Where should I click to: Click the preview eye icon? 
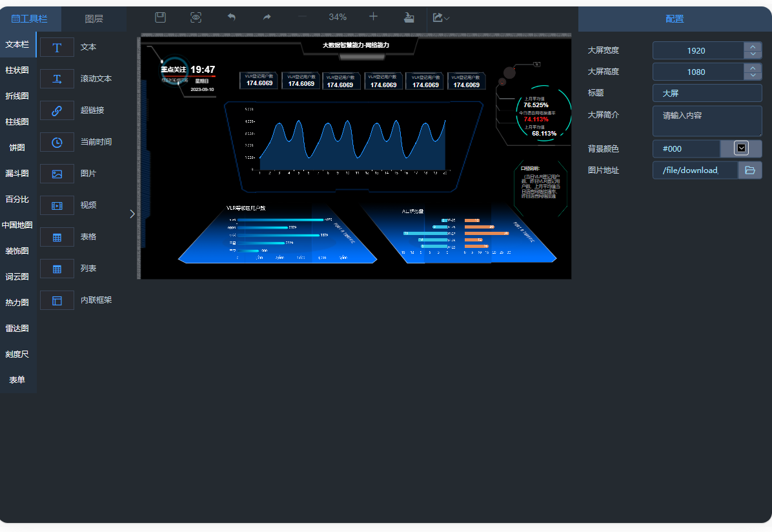(196, 17)
